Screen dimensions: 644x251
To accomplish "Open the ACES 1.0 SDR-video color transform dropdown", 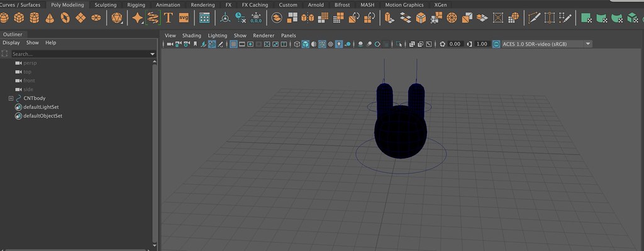I will point(588,44).
